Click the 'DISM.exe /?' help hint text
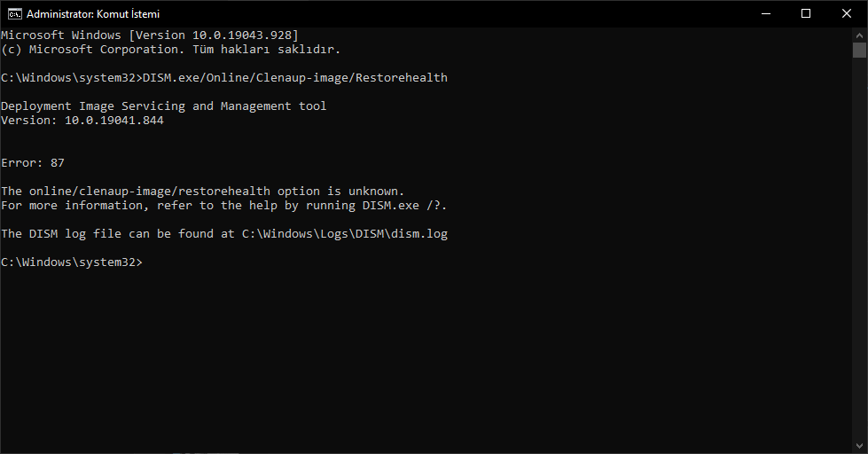 (x=403, y=206)
